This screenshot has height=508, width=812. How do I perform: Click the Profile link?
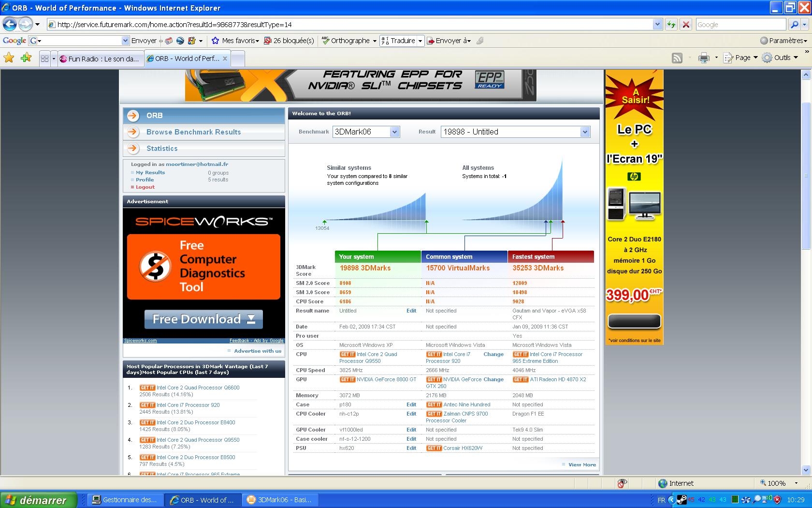pyautogui.click(x=145, y=179)
